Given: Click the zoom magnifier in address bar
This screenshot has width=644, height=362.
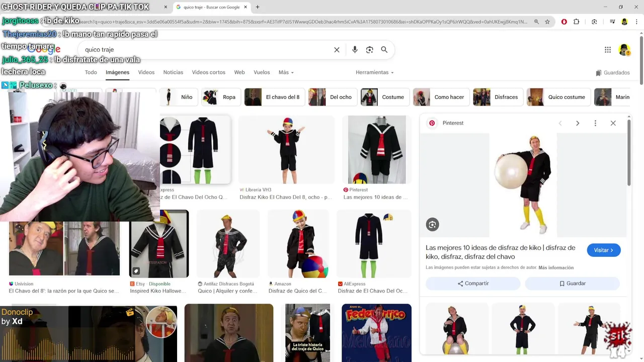Looking at the screenshot, I should click(x=536, y=22).
